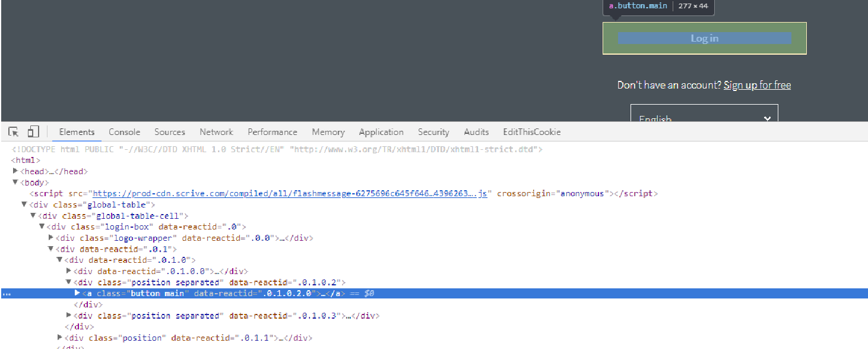
Task: Expand the position separated div .0.1.0.3
Action: (x=69, y=316)
